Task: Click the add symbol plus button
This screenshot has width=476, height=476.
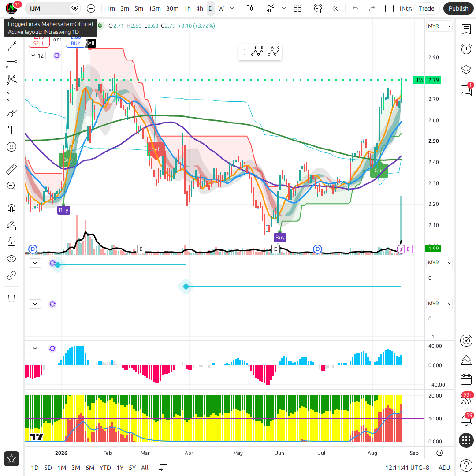Action: (91, 8)
